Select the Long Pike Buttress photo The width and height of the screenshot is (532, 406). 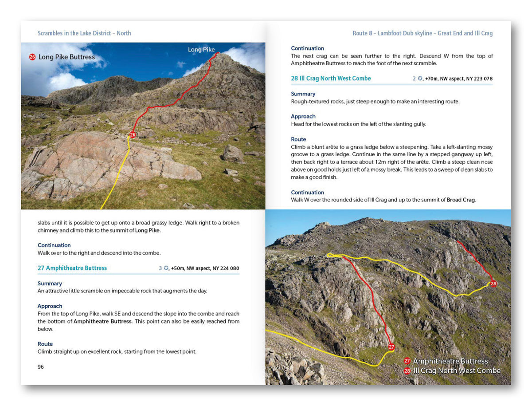pyautogui.click(x=143, y=126)
